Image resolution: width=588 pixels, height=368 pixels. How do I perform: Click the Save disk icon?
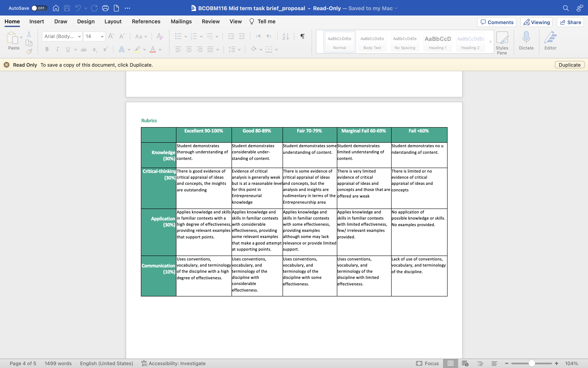67,8
